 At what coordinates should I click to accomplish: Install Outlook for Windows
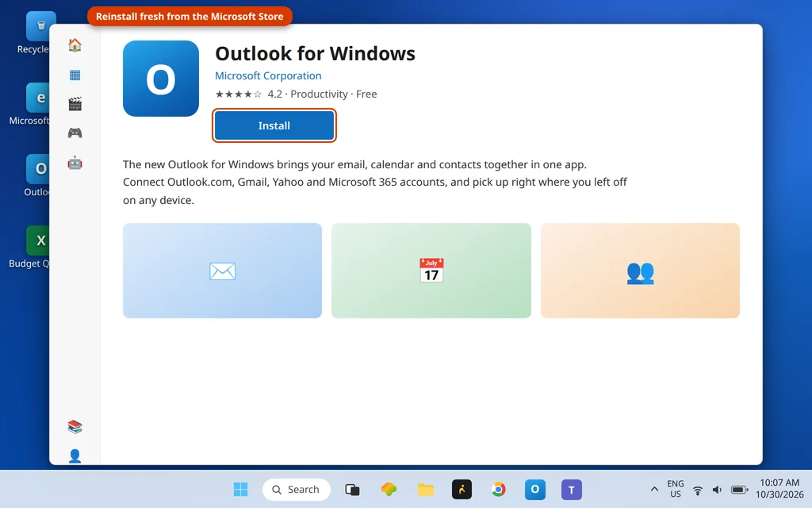tap(274, 125)
